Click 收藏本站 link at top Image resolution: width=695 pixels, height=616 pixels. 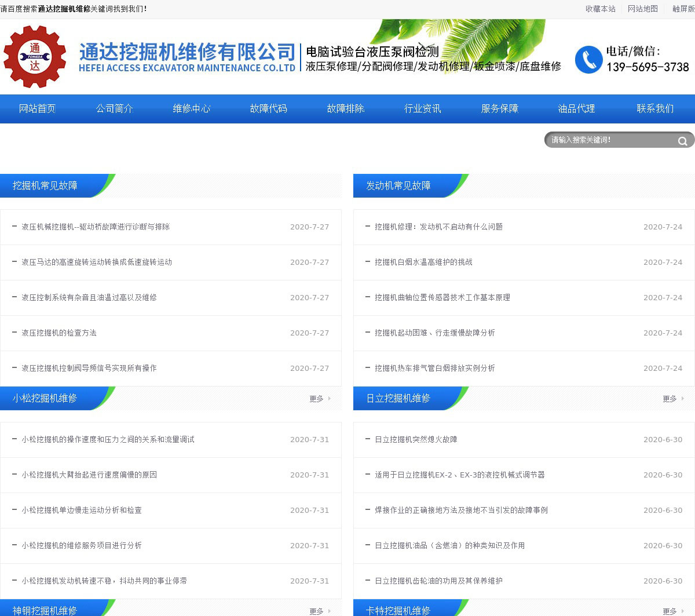tap(600, 9)
